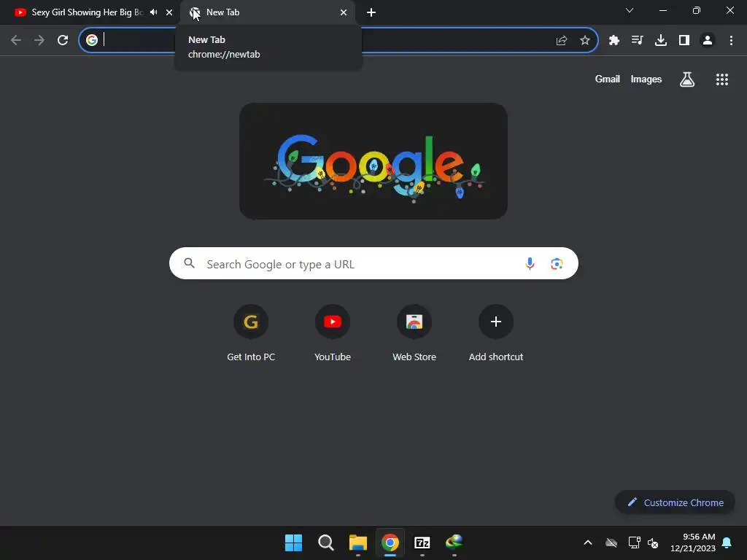The width and height of the screenshot is (747, 560).
Task: Open the Extensions puzzle icon
Action: 614,41
